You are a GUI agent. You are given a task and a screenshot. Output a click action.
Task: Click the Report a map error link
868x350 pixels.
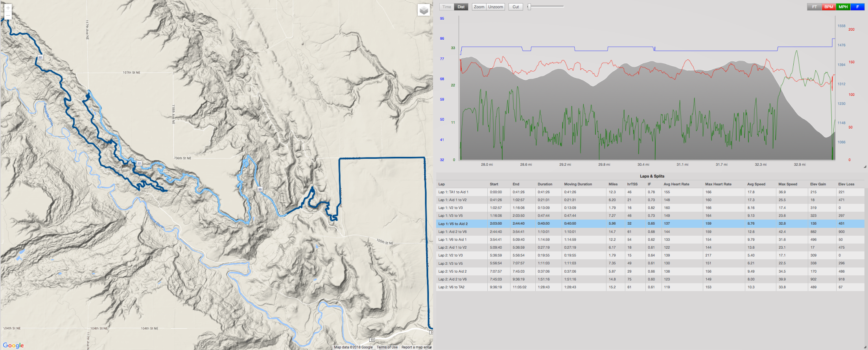(x=416, y=347)
